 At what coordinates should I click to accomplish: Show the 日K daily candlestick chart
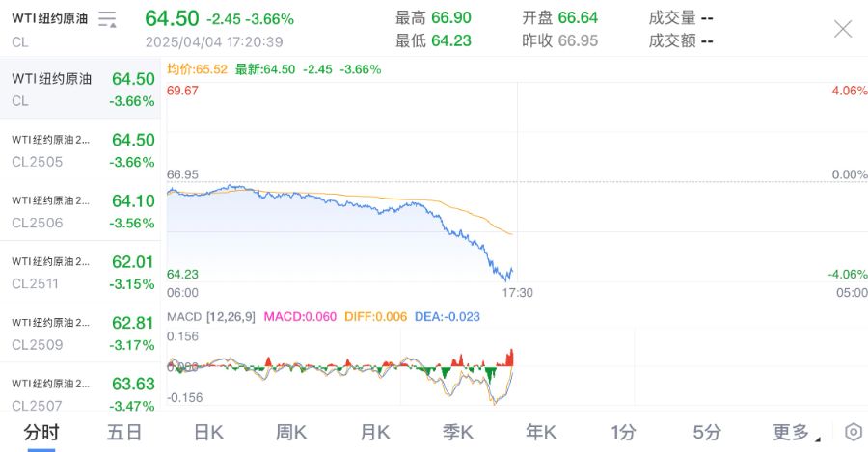click(x=208, y=432)
